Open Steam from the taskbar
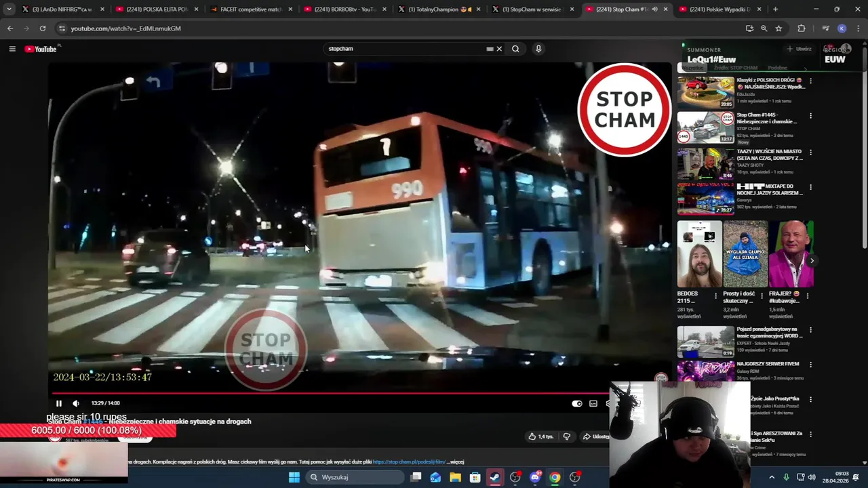 click(x=495, y=477)
